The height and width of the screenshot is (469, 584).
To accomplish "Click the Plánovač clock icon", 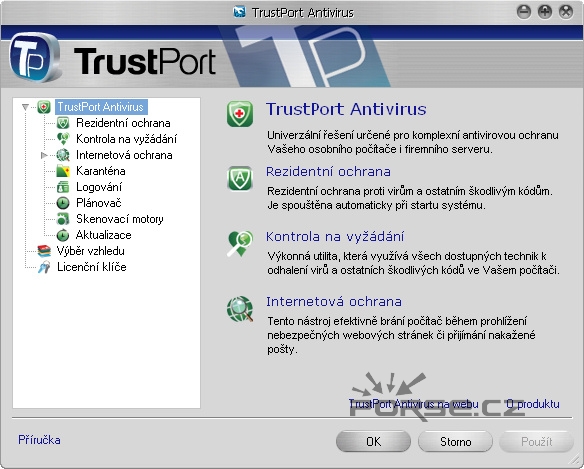I will point(63,203).
